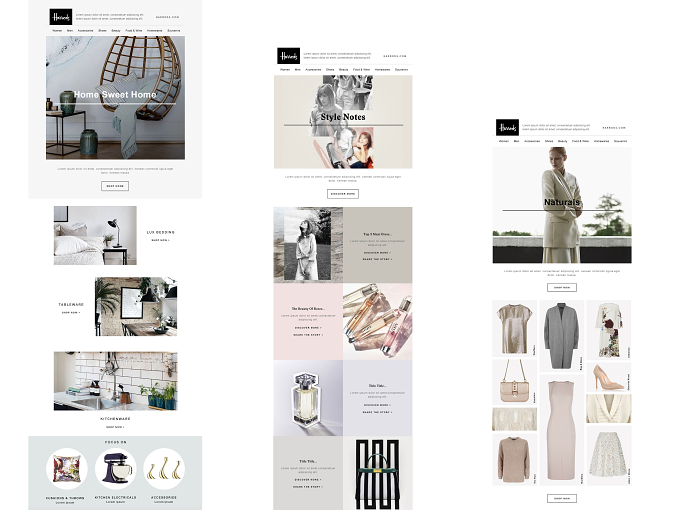Click Discover More in the Top 5 Must Haves block
680x510 pixels.
click(x=377, y=252)
